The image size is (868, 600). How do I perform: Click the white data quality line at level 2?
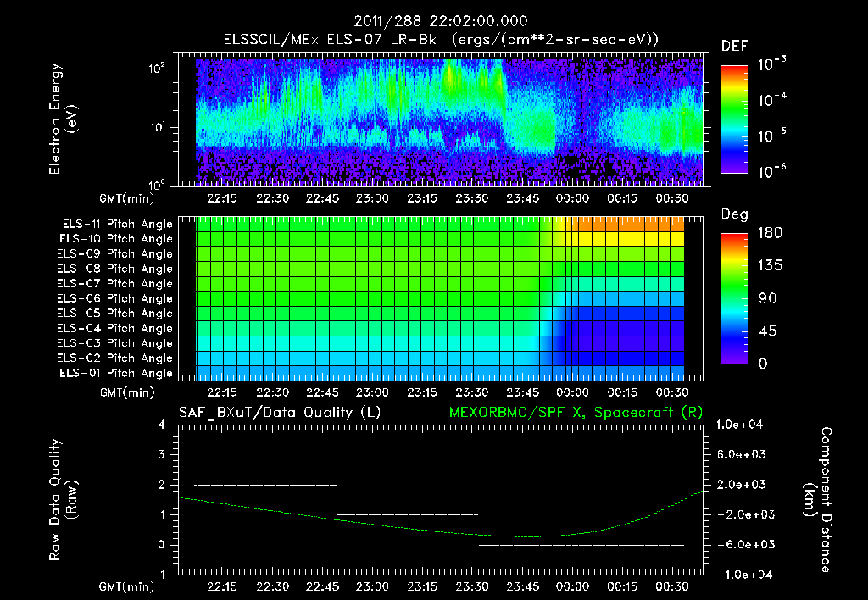(x=265, y=485)
